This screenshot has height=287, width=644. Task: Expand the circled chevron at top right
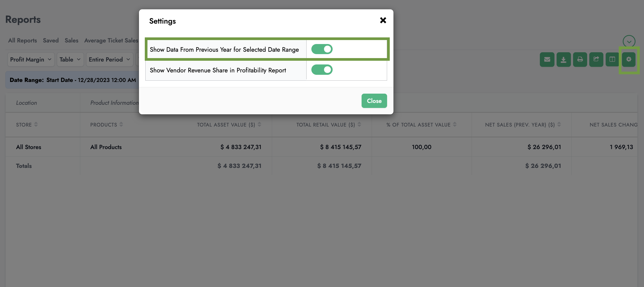(x=629, y=41)
